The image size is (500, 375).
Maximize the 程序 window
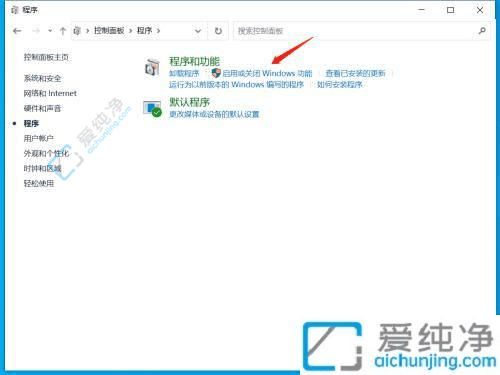point(451,10)
